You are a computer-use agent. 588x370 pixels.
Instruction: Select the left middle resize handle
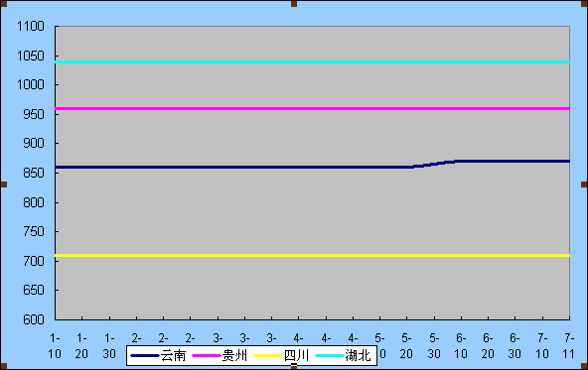[x=4, y=185]
